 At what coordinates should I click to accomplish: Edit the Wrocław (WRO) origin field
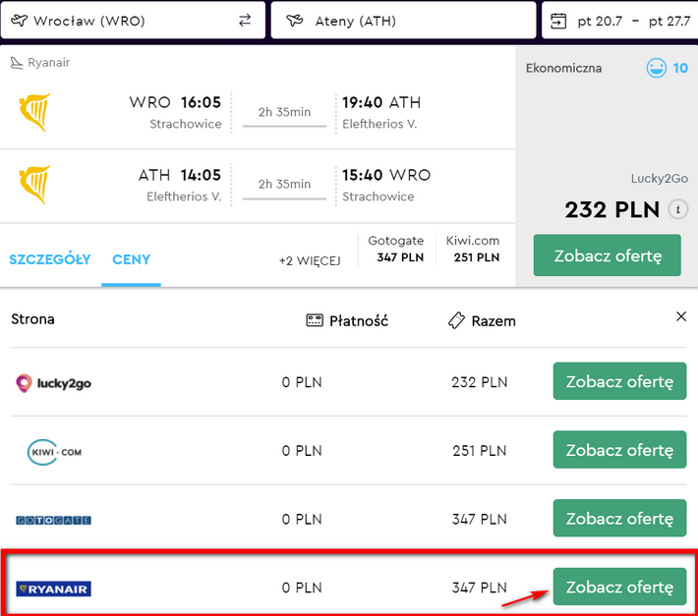133,21
